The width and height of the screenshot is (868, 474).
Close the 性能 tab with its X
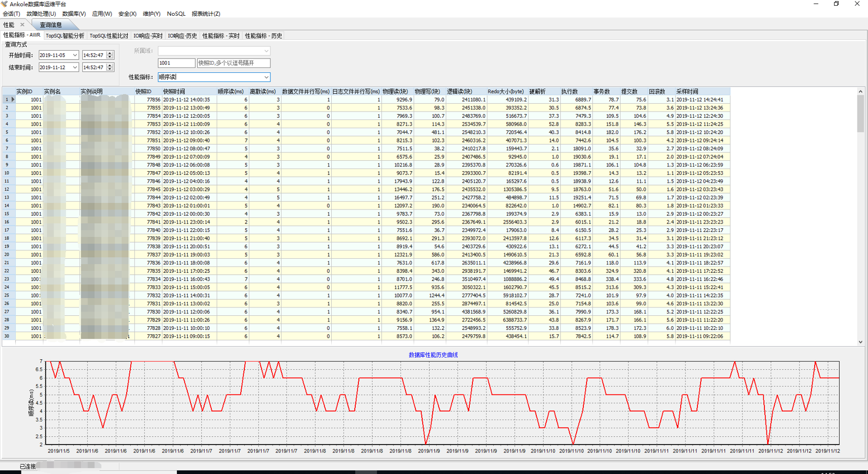point(22,25)
